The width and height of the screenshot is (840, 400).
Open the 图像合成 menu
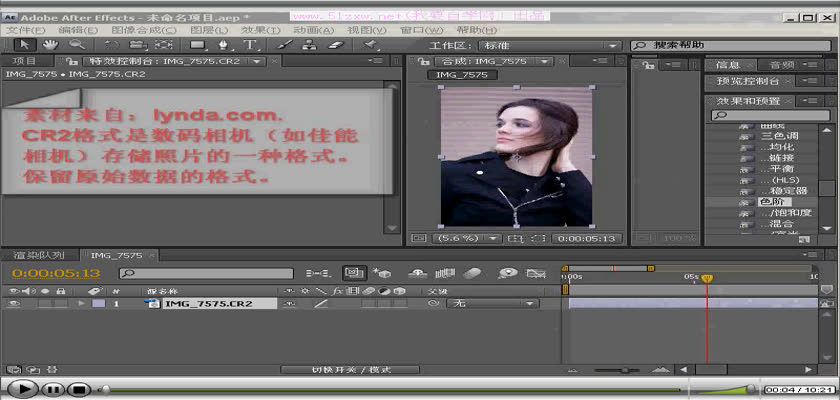tap(144, 30)
